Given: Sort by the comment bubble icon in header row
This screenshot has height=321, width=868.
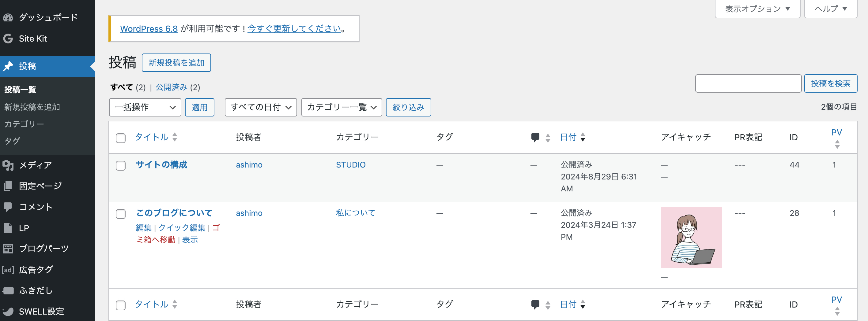Looking at the screenshot, I should [x=535, y=137].
